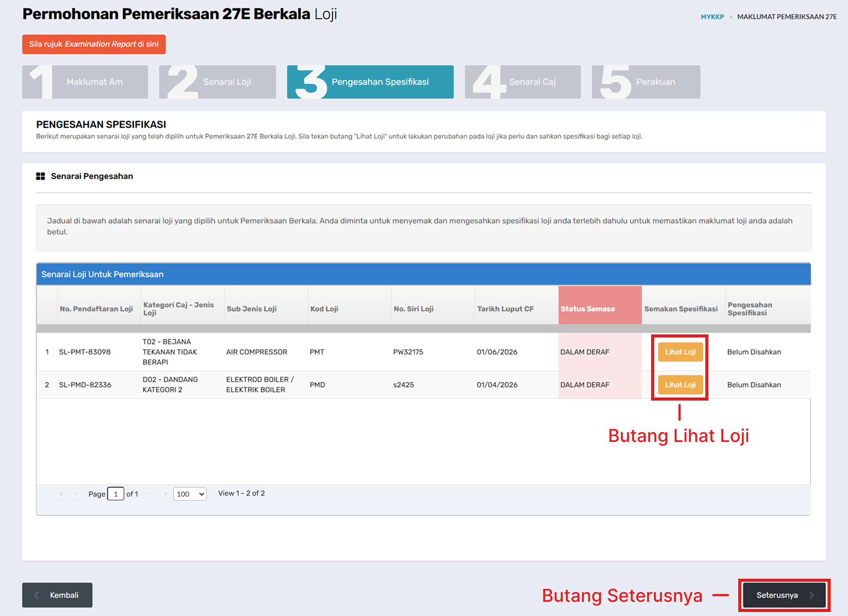Open Lihat Loji for SL-PMD-82336
The width and height of the screenshot is (848, 616).
click(x=680, y=385)
